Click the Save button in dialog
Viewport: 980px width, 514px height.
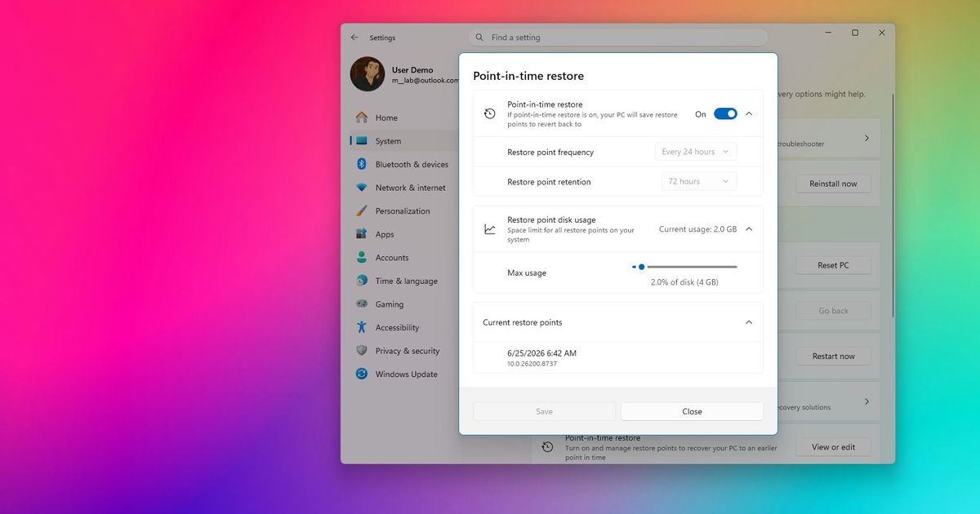pos(544,411)
